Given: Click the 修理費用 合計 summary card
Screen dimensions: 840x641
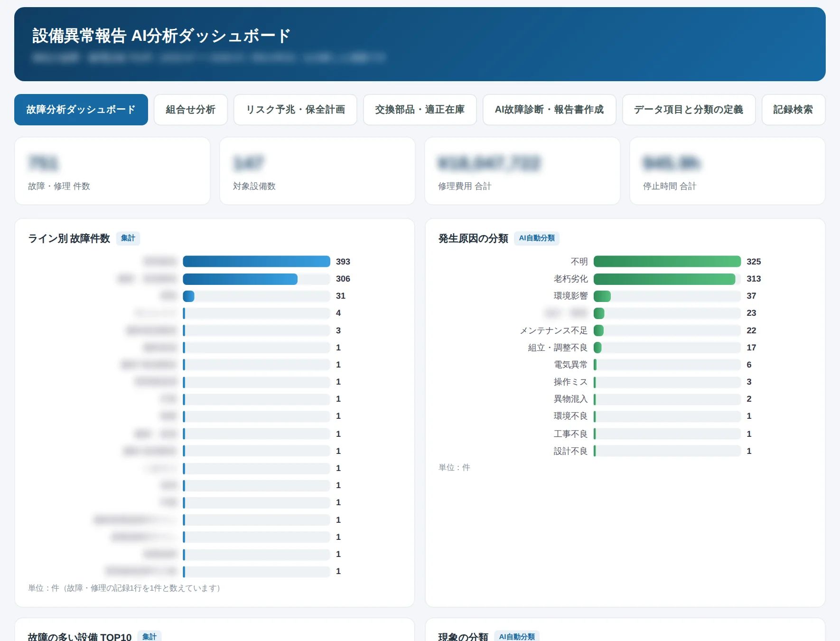Looking at the screenshot, I should (523, 171).
